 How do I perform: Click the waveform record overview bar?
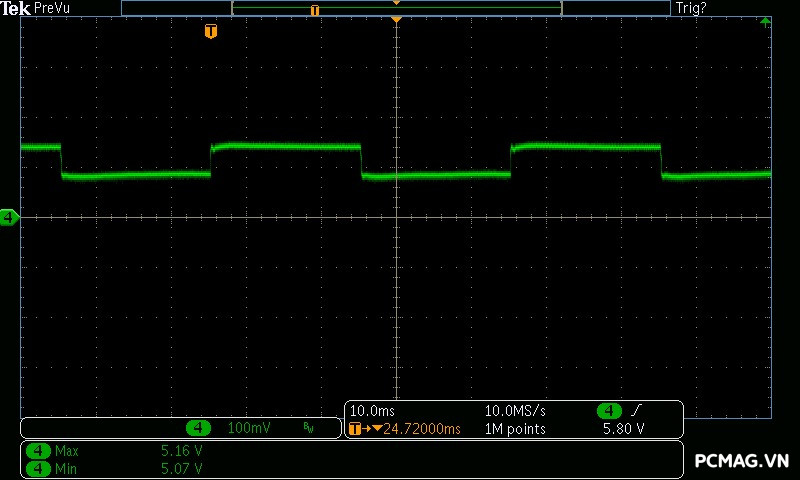[x=396, y=8]
